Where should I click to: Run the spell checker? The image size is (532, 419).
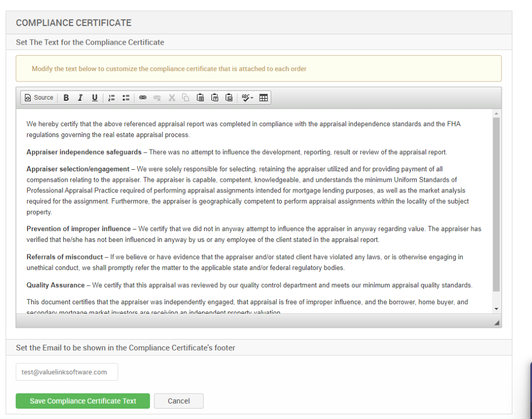tap(244, 98)
